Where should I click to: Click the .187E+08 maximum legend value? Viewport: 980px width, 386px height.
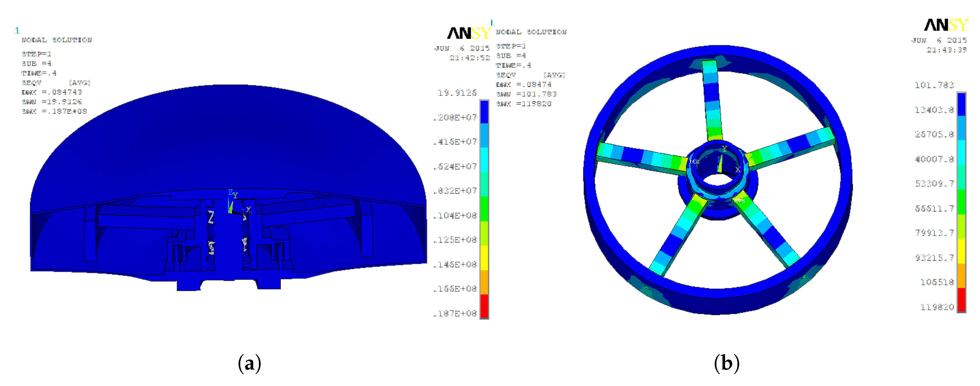click(455, 313)
